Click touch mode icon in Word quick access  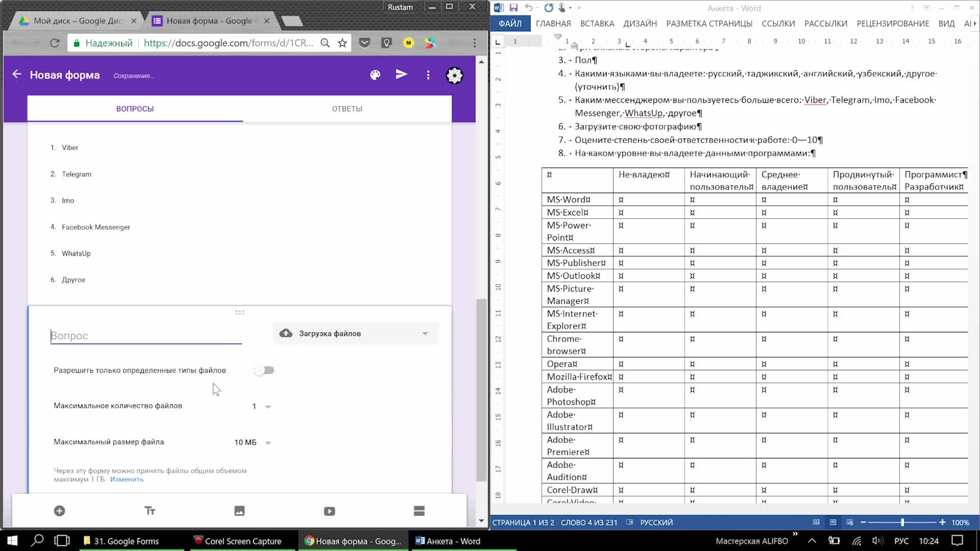[x=562, y=8]
